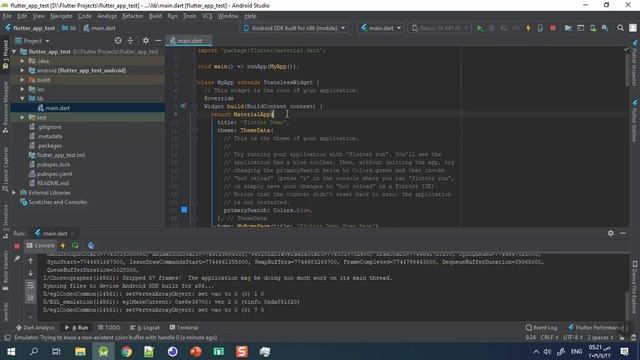Click the up arrow in console gutter
640x360 pixels.
coord(31,260)
